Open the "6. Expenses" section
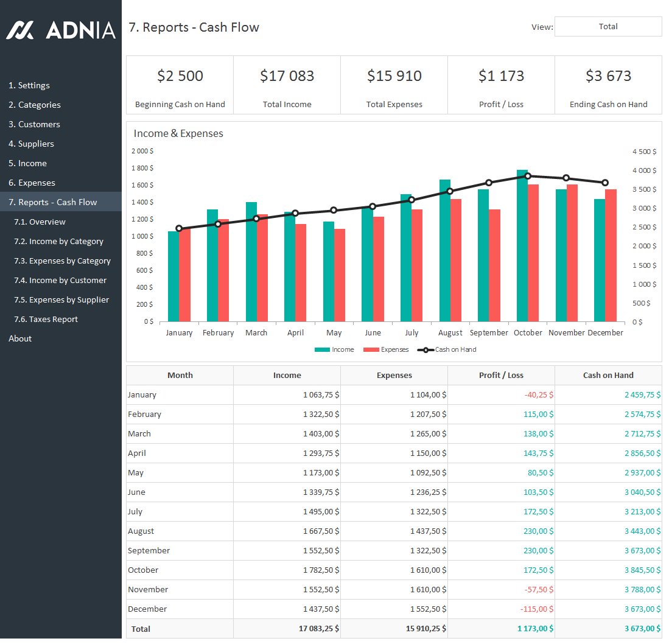 coord(30,183)
